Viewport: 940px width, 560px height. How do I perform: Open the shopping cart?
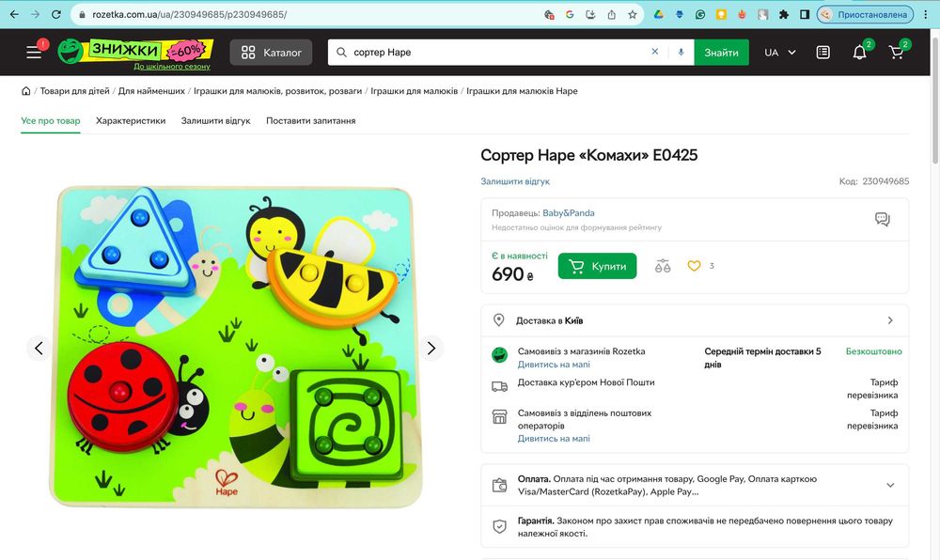pos(896,53)
